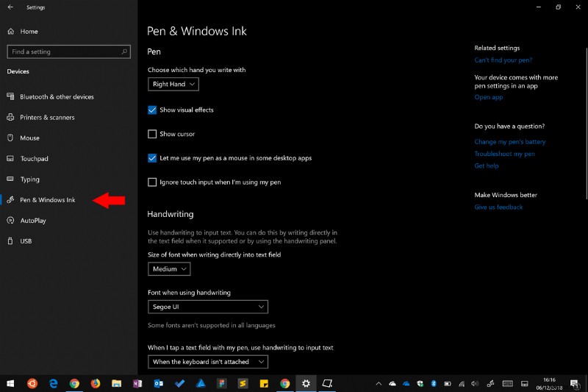Image resolution: width=588 pixels, height=392 pixels.
Task: Uncheck Show visual effects
Action: 152,110
